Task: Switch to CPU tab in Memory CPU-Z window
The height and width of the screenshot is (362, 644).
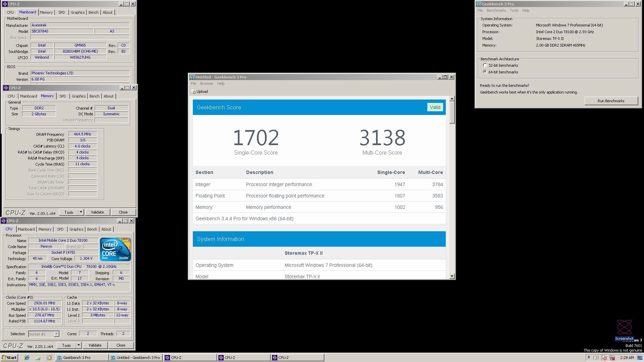Action: pyautogui.click(x=11, y=96)
